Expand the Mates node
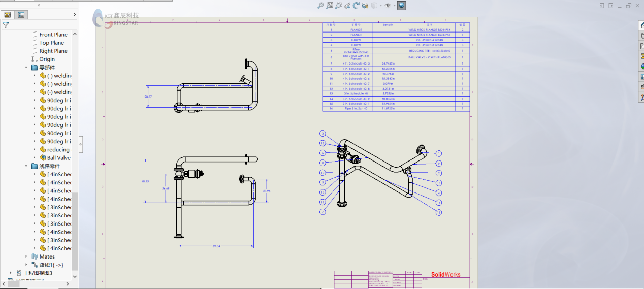644x289 pixels. [x=26, y=256]
